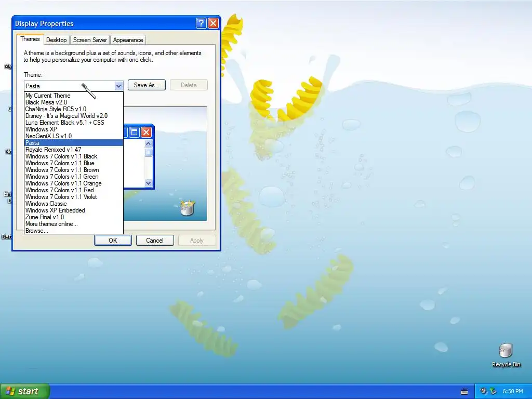Go to the Appearance tab

click(x=128, y=39)
